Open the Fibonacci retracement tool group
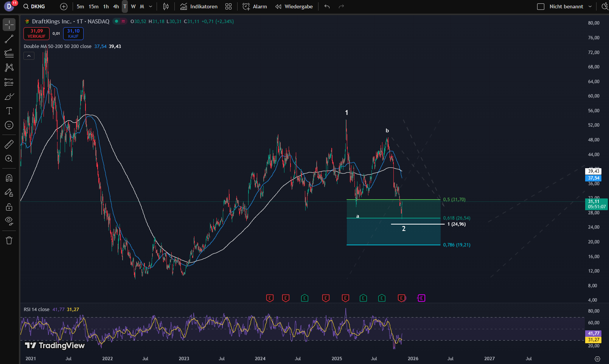Screen dimensions: 609x364 [x=9, y=53]
